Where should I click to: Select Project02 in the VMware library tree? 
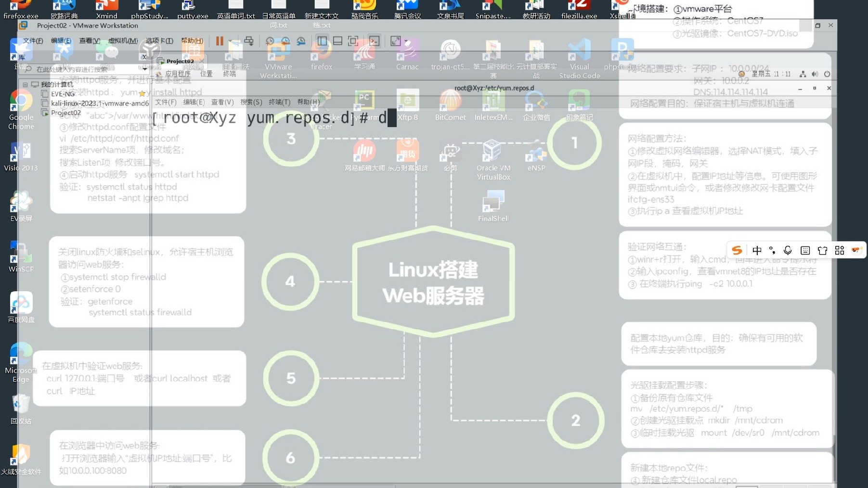pyautogui.click(x=61, y=113)
